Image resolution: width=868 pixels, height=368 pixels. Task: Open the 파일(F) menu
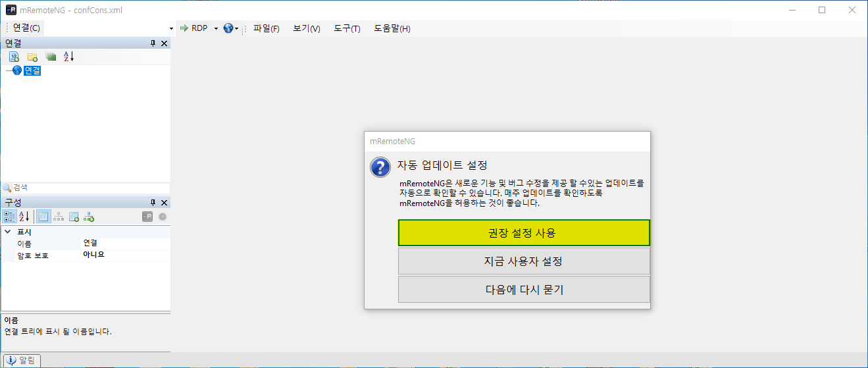click(267, 28)
